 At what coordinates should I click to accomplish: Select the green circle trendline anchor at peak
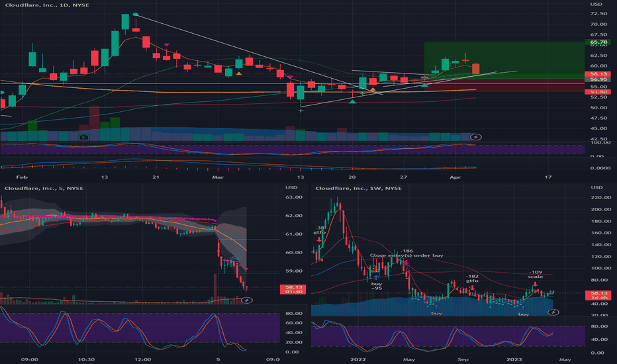(x=136, y=15)
